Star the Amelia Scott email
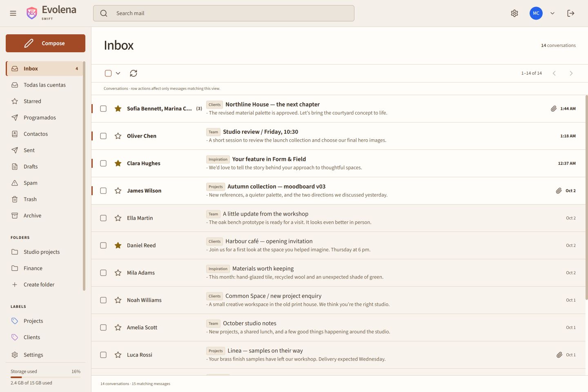The image size is (588, 392). 118,327
